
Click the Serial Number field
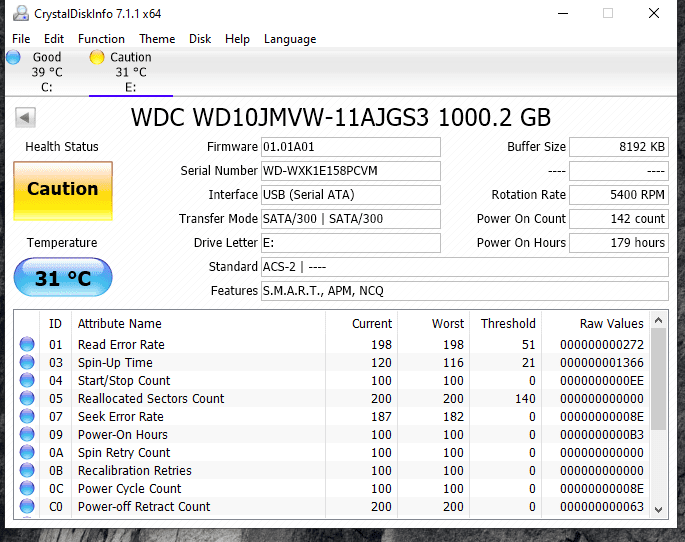pos(351,171)
